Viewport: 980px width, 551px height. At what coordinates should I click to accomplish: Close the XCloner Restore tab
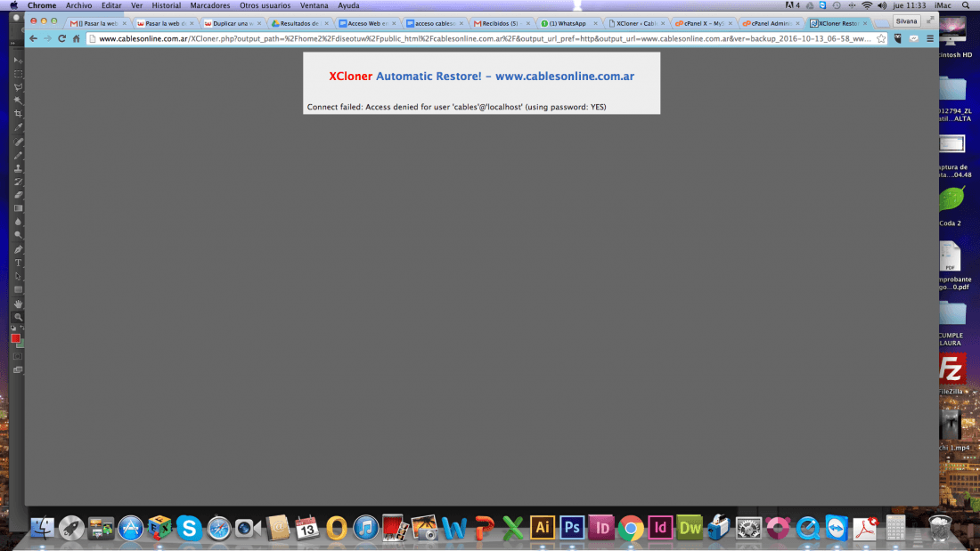click(x=865, y=24)
